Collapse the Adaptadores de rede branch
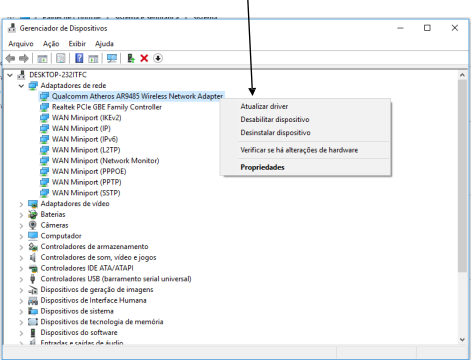The image size is (471, 361). [x=21, y=86]
